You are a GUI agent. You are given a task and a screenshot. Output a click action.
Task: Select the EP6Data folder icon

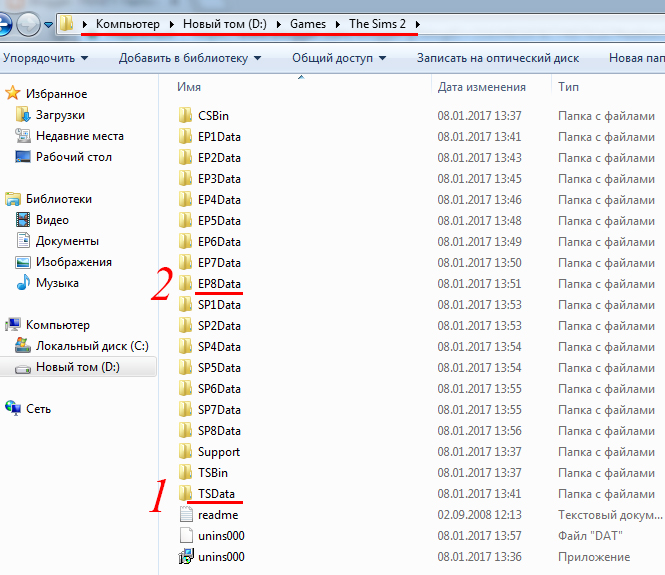pyautogui.click(x=185, y=241)
